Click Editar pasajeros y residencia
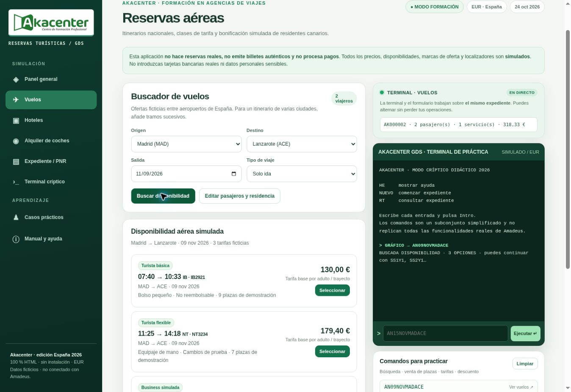571x392 pixels. tap(240, 196)
